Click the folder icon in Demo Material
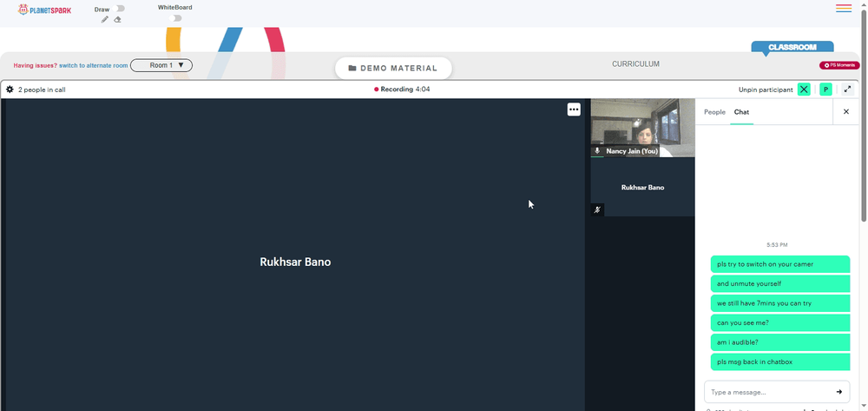 point(352,68)
